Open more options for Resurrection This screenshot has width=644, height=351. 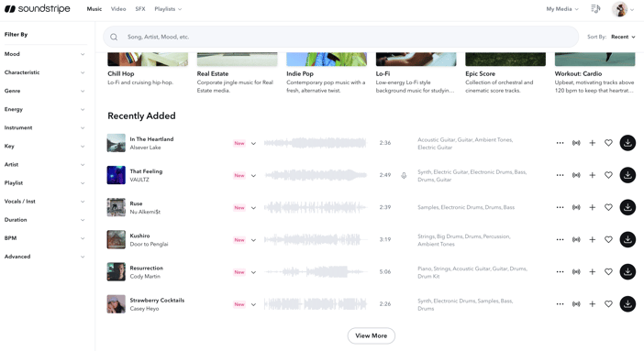click(560, 272)
